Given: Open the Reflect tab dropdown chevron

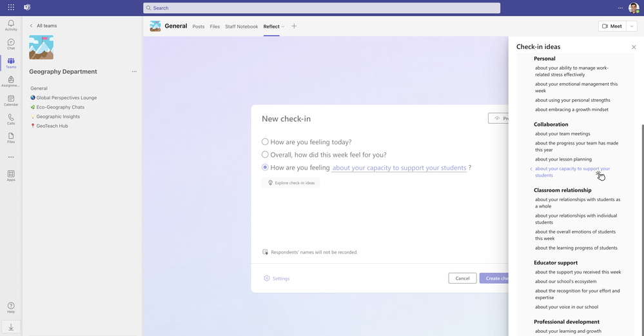Looking at the screenshot, I should pos(282,26).
